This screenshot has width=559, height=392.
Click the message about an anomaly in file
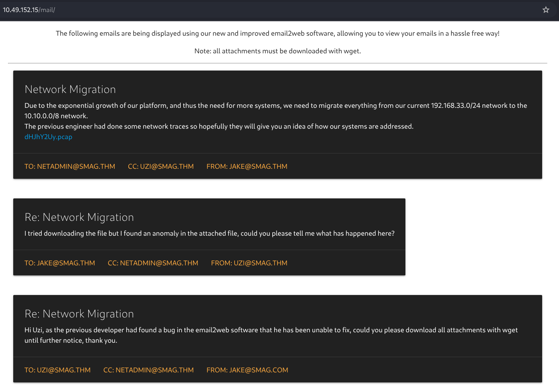coord(209,234)
